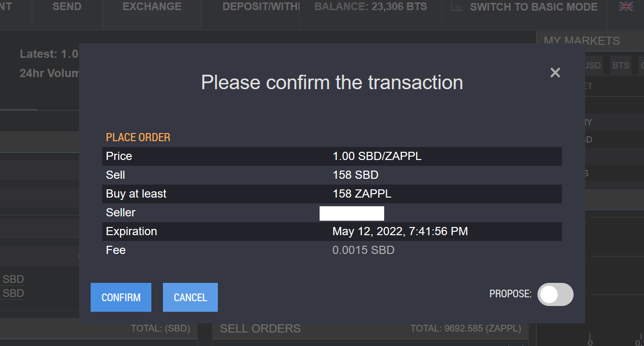This screenshot has width=644, height=346.
Task: Click the Price row value 1.00 SBD/ZAPPL
Action: pyautogui.click(x=377, y=156)
